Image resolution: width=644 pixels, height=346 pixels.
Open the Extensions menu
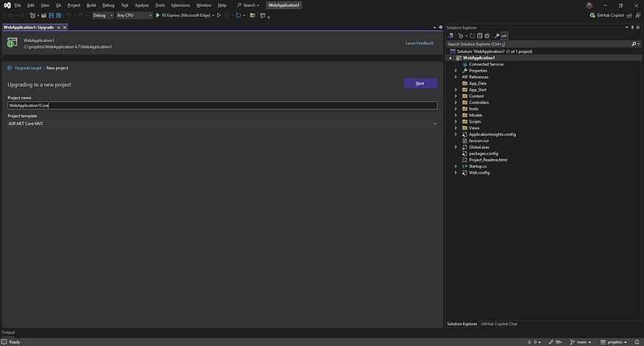coord(180,5)
